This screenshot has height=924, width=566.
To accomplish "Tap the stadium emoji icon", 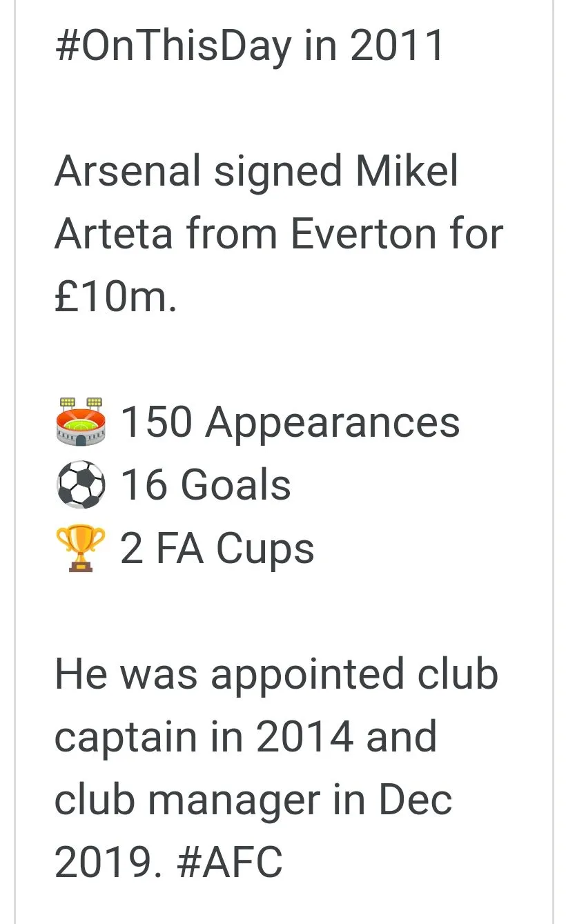I will (81, 422).
